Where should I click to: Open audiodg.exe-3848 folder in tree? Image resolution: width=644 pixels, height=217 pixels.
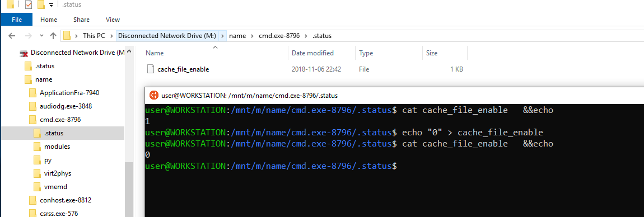tap(66, 106)
